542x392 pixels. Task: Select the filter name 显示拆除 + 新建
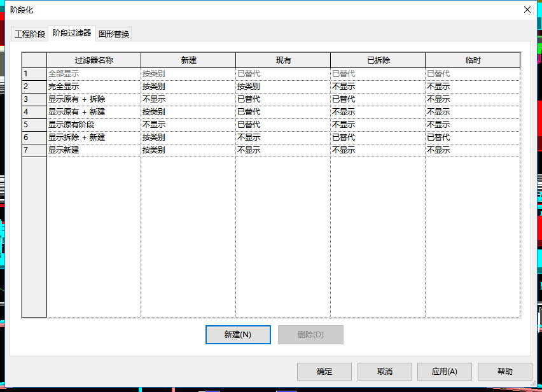[x=94, y=137]
